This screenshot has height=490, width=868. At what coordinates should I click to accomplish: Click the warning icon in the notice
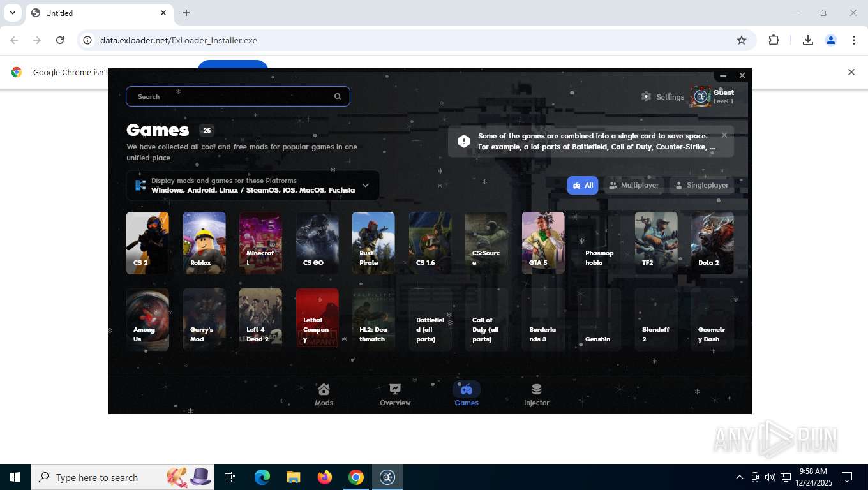pyautogui.click(x=464, y=141)
